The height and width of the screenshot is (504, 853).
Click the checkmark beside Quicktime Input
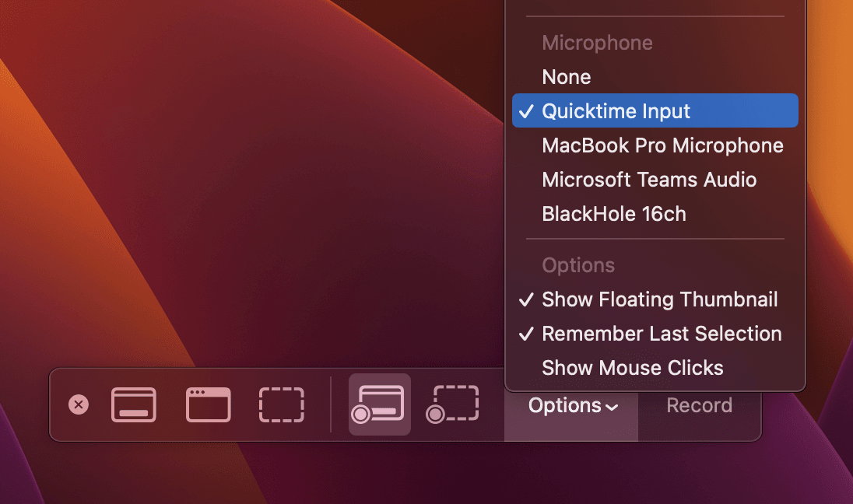[527, 110]
